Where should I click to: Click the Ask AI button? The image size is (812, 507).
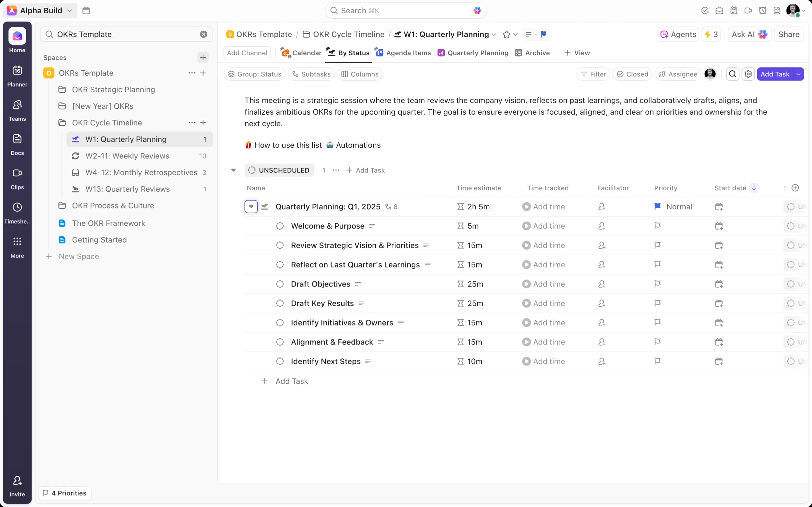[749, 34]
